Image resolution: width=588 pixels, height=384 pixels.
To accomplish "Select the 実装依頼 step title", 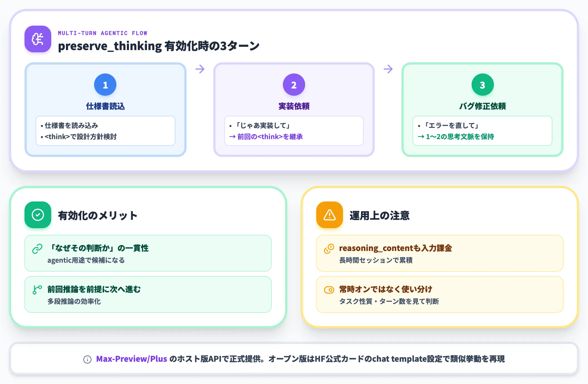I will point(294,106).
